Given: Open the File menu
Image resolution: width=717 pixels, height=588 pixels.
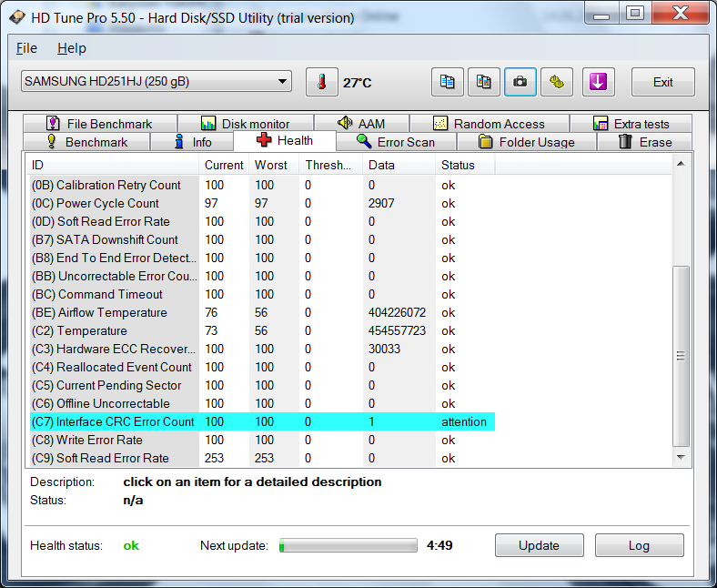Looking at the screenshot, I should 26,48.
